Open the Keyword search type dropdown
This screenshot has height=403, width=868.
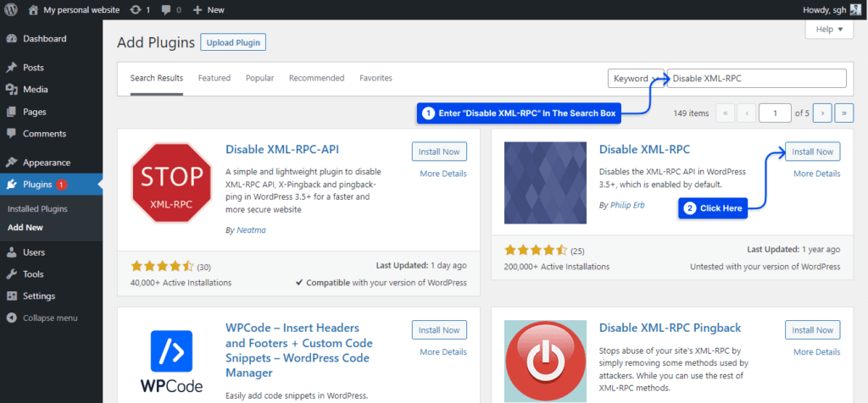(636, 79)
